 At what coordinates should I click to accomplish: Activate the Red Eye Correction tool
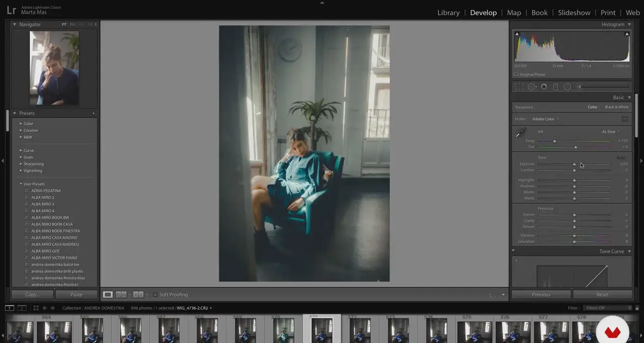point(544,87)
